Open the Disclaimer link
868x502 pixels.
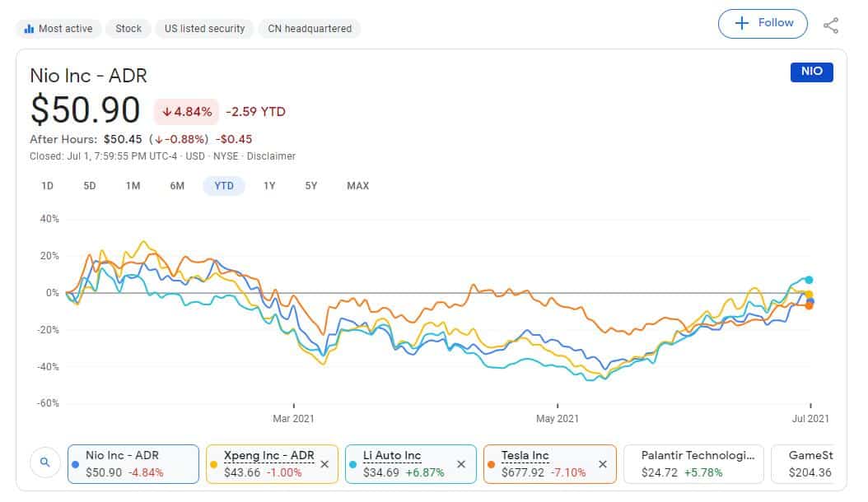[272, 156]
